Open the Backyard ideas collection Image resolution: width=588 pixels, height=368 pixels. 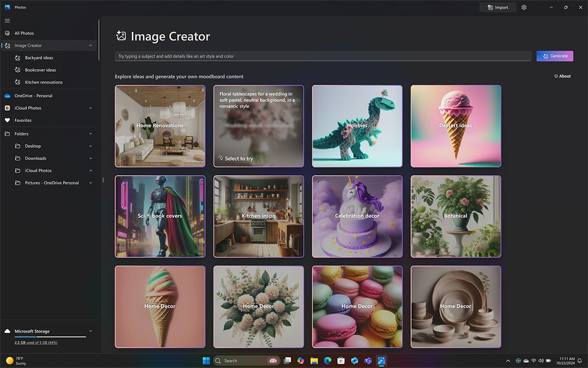(x=39, y=58)
